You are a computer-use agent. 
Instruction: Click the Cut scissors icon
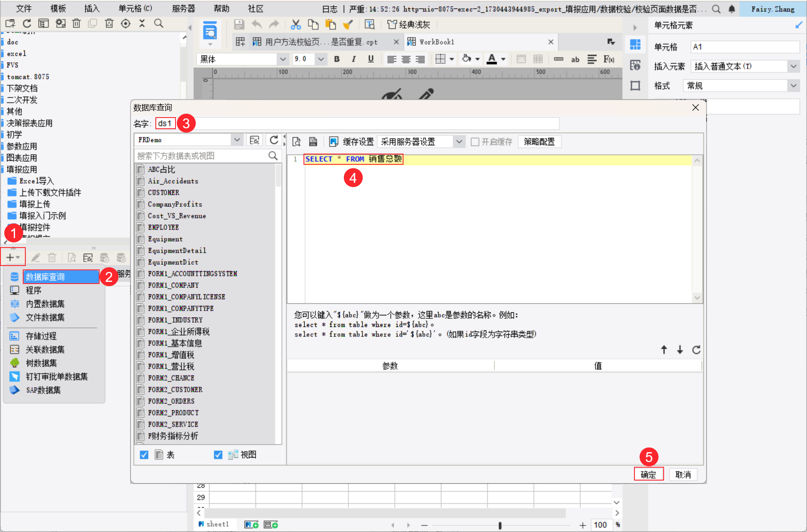[296, 24]
